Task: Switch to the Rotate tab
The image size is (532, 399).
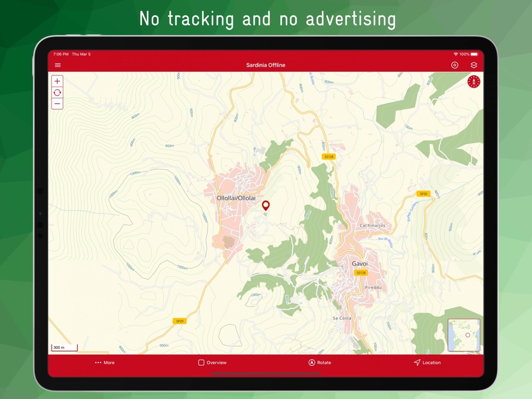Action: tap(320, 362)
